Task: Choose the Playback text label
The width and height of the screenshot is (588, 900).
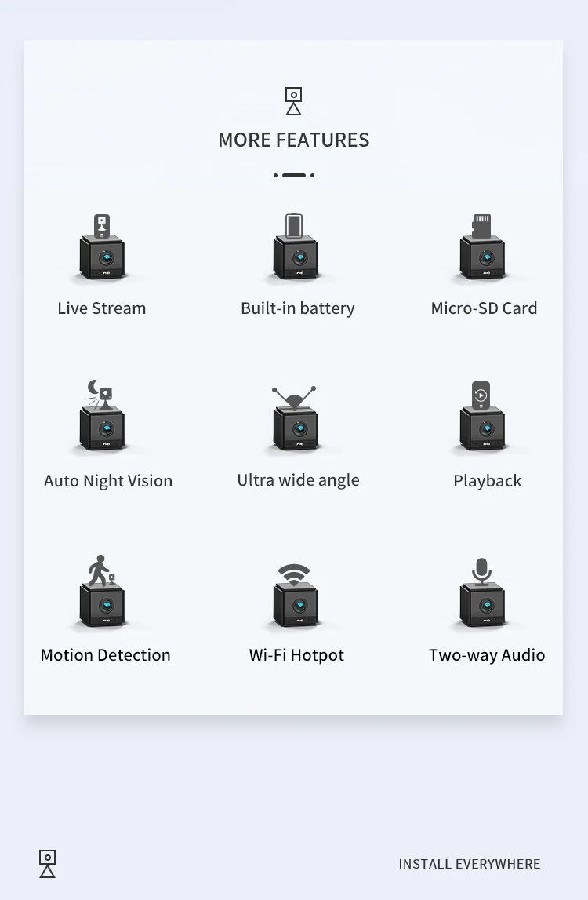Action: (x=488, y=481)
